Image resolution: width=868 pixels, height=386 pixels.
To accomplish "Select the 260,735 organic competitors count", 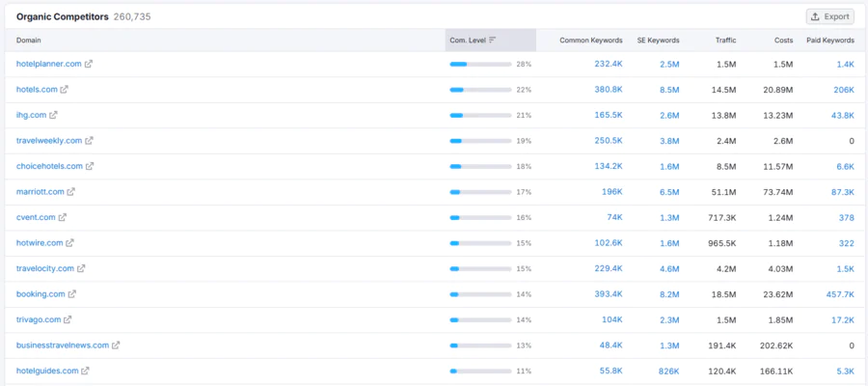I will pyautogui.click(x=132, y=16).
